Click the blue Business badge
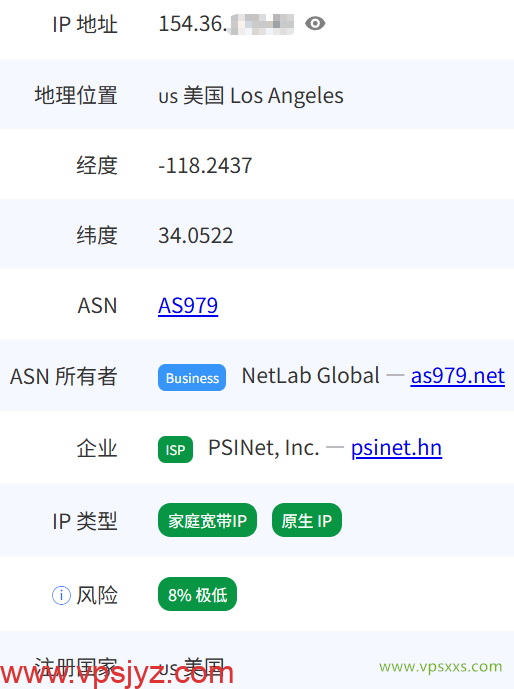Image resolution: width=514 pixels, height=689 pixels. pos(192,377)
